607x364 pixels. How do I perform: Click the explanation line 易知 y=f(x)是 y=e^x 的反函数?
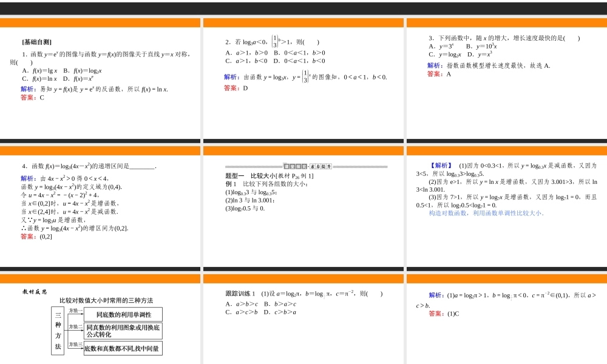pyautogui.click(x=94, y=89)
